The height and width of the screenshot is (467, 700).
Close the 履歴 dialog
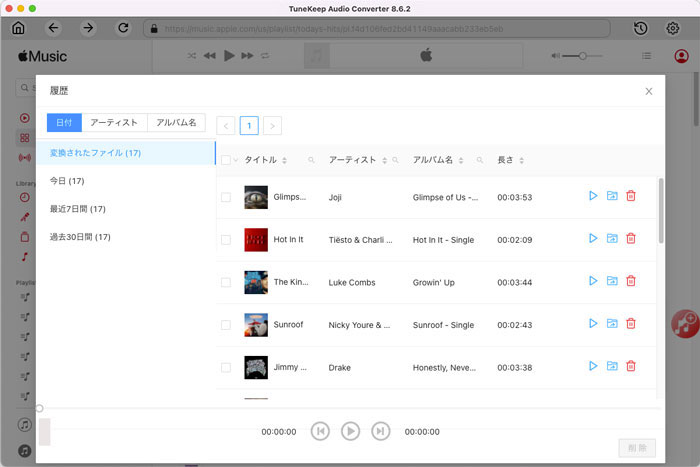[649, 91]
